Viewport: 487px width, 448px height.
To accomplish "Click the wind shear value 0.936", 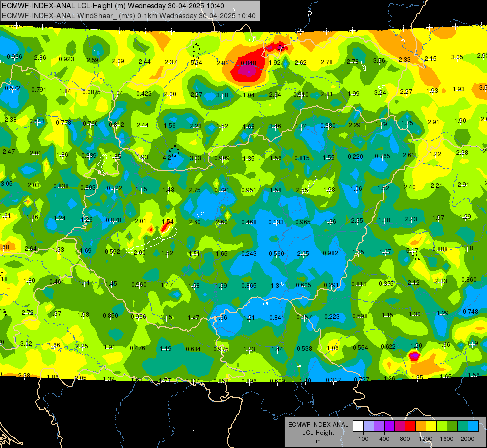I will 14,57.
